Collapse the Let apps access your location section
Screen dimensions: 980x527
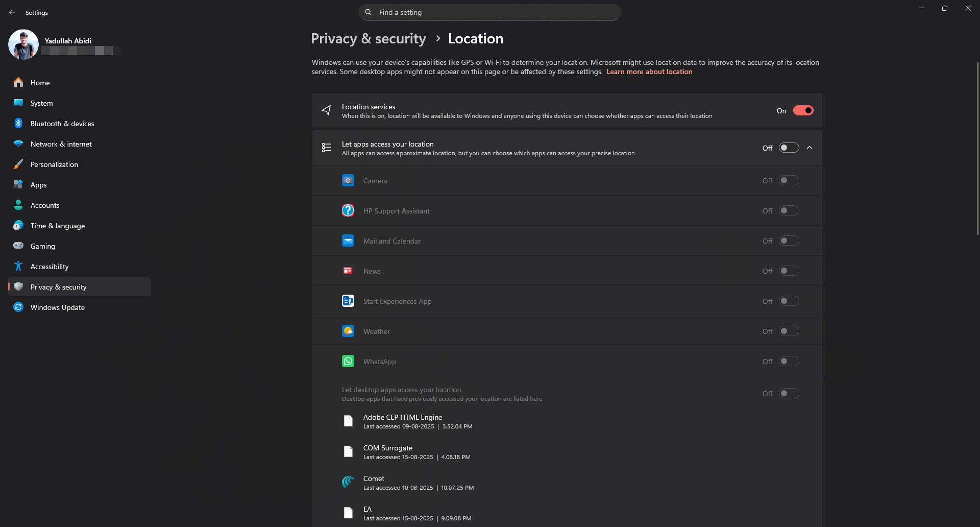coord(810,148)
